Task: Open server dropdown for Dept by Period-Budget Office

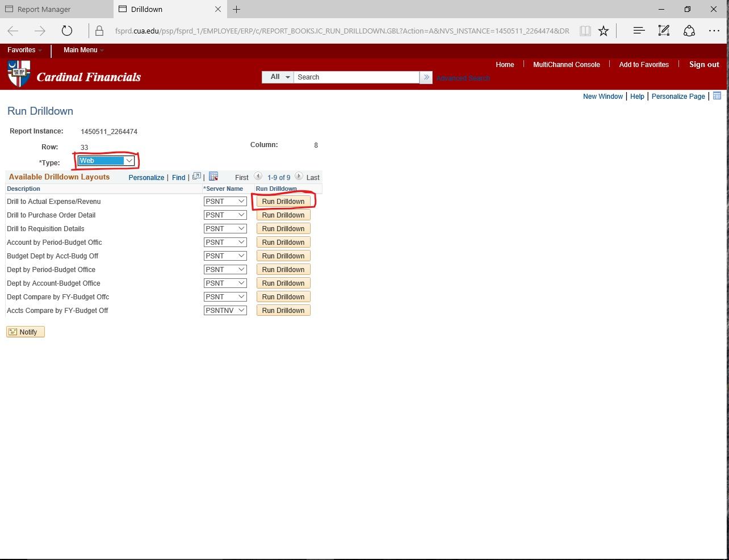Action: click(x=225, y=270)
